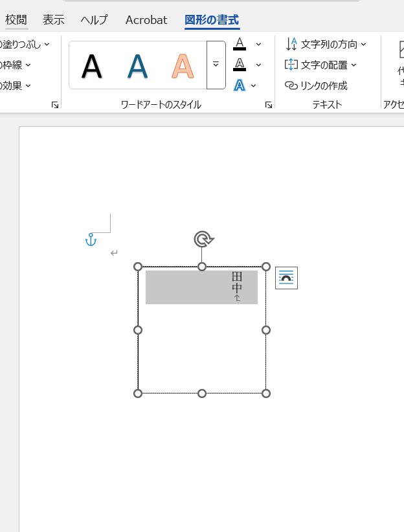Click the layout options icon beside textbox
This screenshot has height=532, width=404.
286,278
